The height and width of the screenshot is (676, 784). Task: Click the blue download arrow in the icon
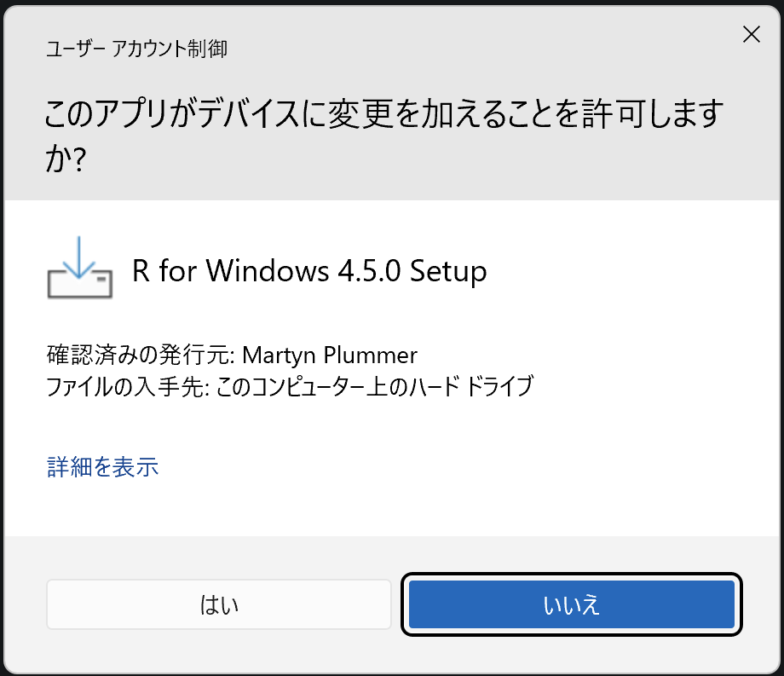pos(79,257)
